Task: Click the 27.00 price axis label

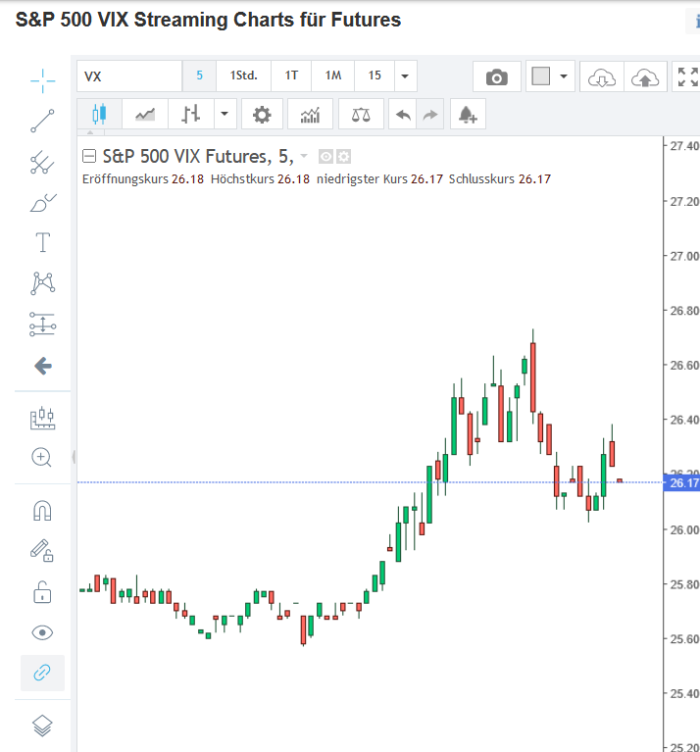Action: click(x=684, y=256)
